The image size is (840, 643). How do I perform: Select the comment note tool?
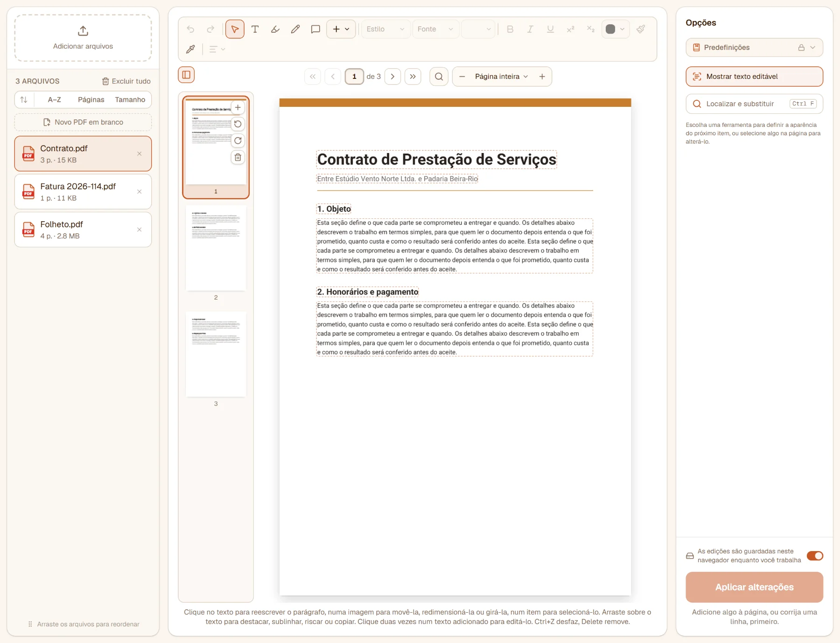click(x=315, y=29)
